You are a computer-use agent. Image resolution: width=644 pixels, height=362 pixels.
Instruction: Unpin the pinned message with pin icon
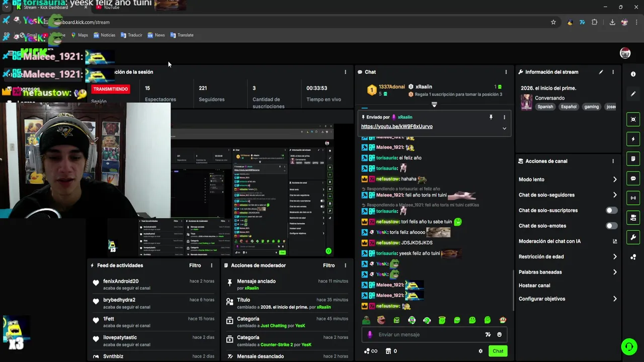pyautogui.click(x=491, y=117)
